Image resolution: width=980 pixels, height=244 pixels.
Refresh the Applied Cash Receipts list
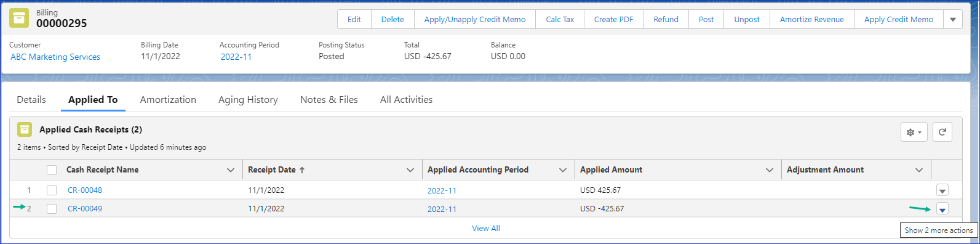[x=942, y=132]
